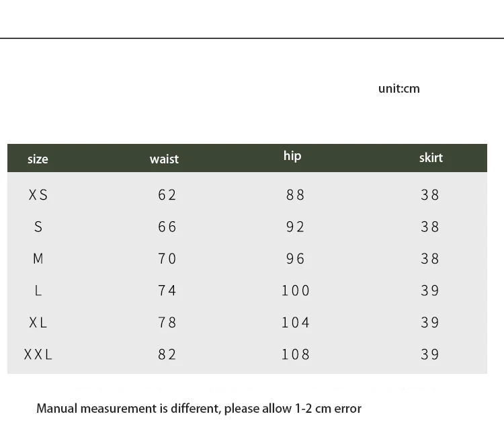
Task: Click the 'skirt' column header
Action: tap(431, 157)
